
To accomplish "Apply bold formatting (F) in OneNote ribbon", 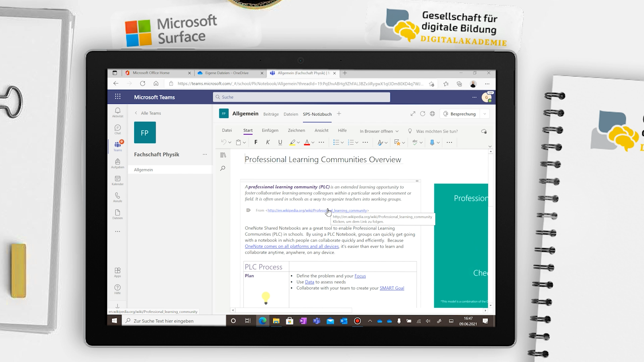I will (256, 142).
